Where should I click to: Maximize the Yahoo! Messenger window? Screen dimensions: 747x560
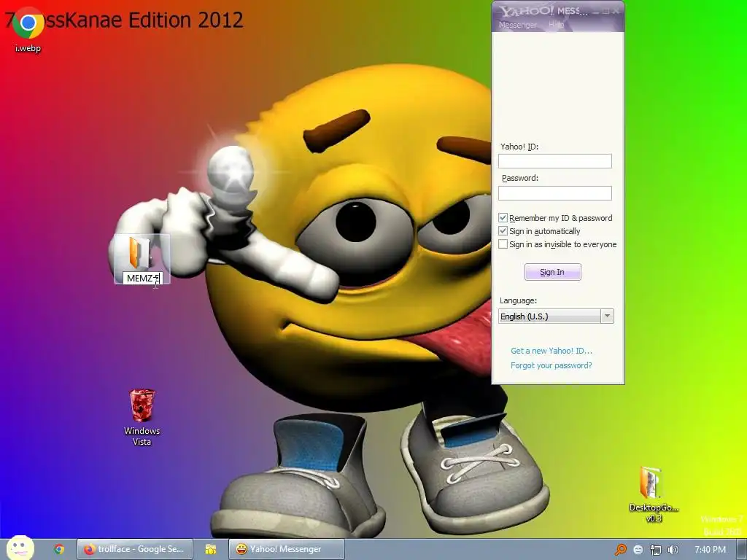[605, 11]
